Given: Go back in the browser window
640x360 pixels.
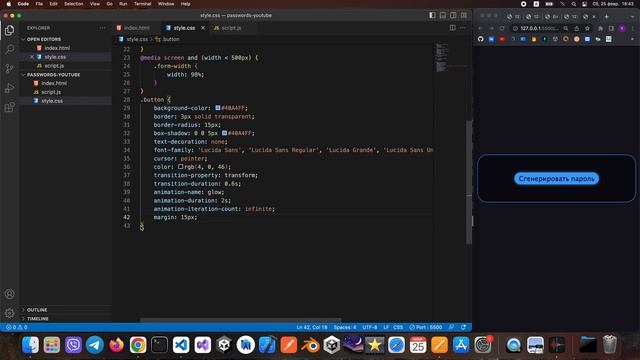Looking at the screenshot, I should pos(480,28).
